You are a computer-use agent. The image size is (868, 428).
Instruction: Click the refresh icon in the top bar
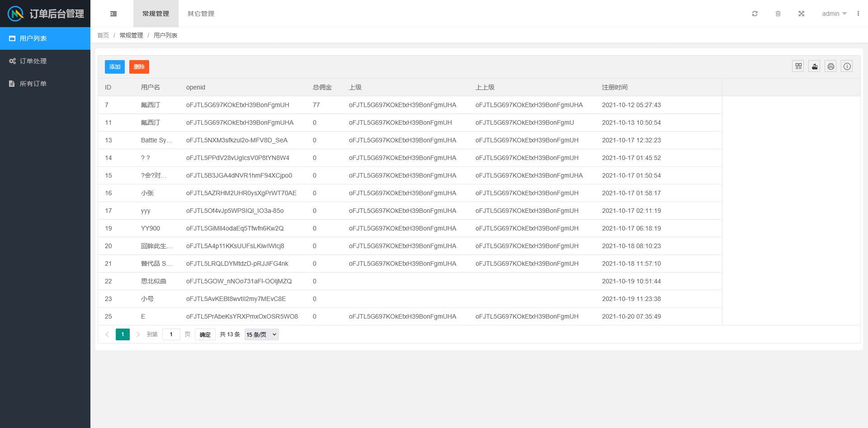click(x=755, y=14)
